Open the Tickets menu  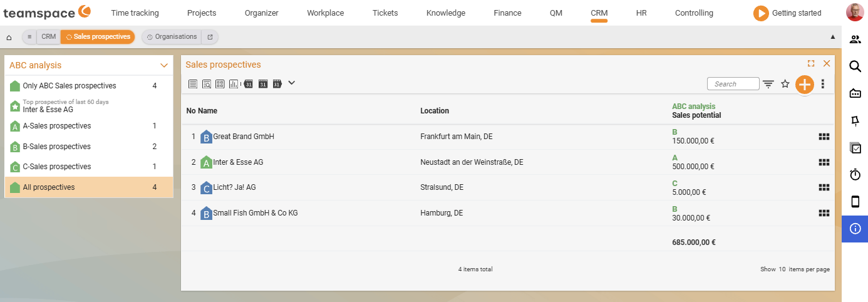click(x=385, y=13)
